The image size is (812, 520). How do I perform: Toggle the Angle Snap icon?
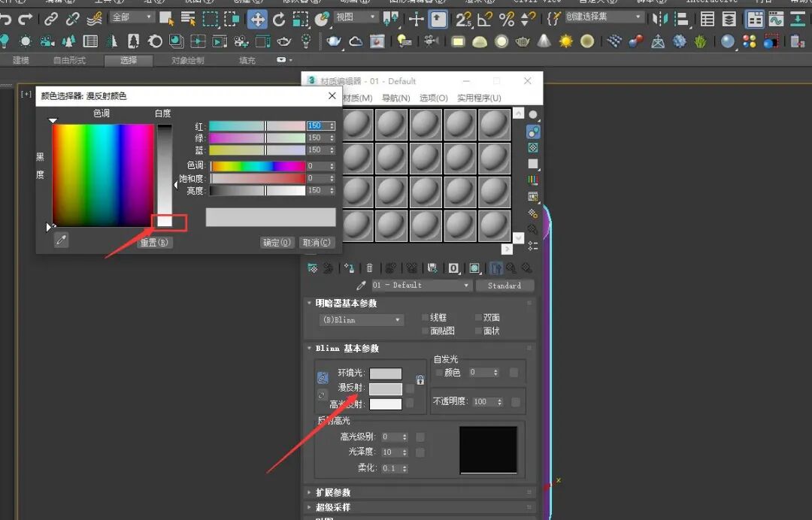485,20
